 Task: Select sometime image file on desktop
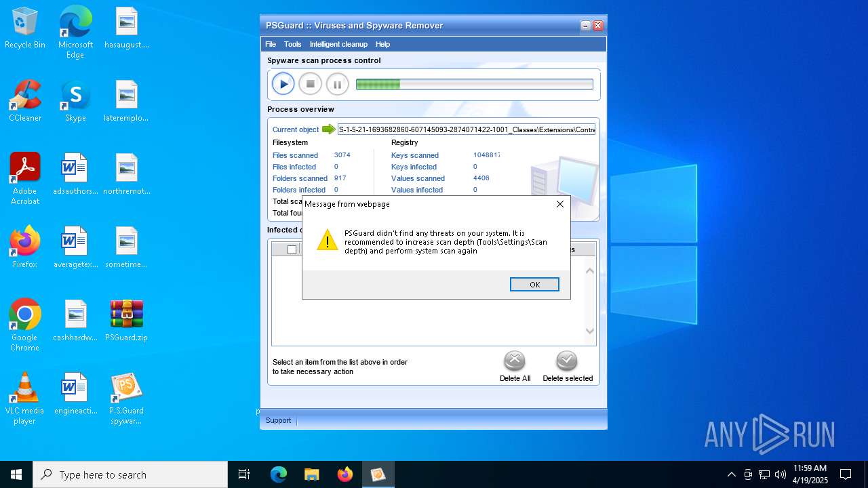pos(127,248)
